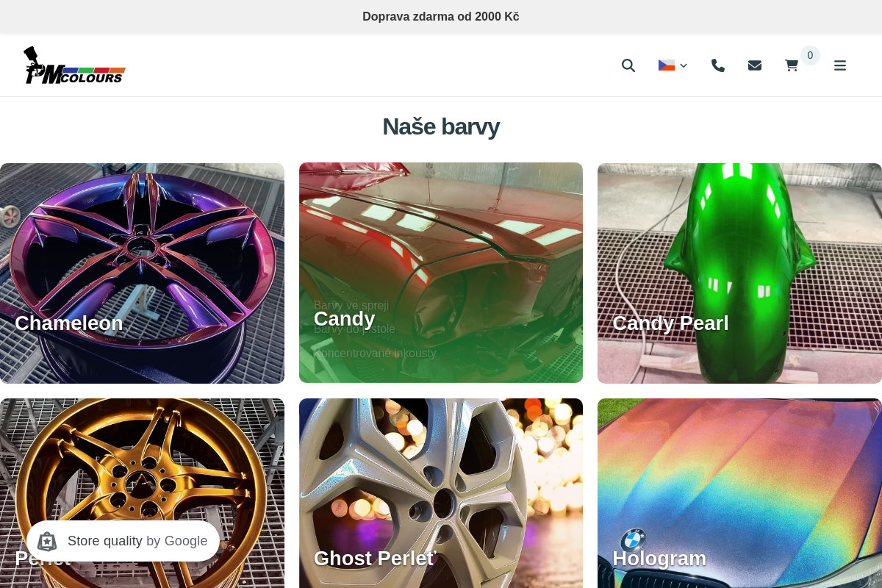
Task: Open the Czech flag language dropdown
Action: (x=673, y=65)
